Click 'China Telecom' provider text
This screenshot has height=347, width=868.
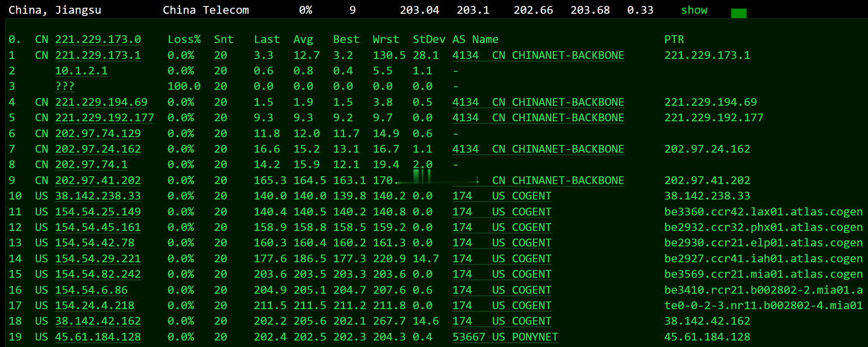[x=206, y=10]
